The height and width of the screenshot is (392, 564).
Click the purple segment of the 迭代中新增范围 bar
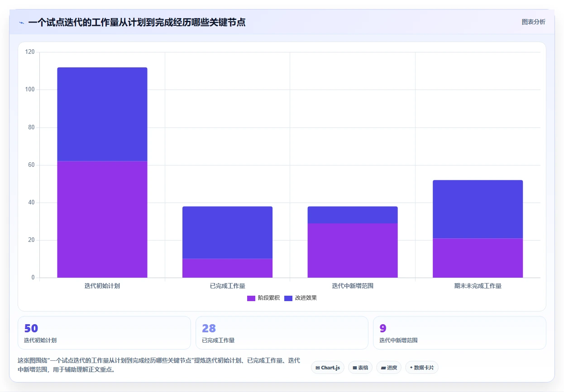coord(353,250)
